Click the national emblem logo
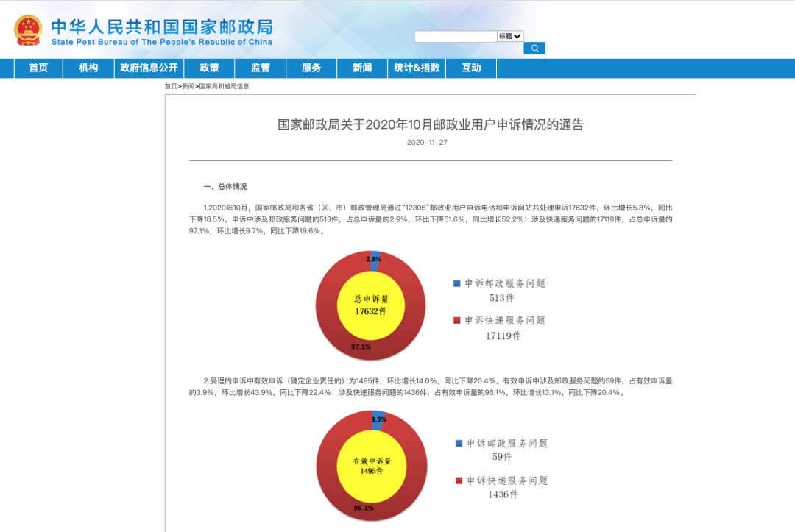 pyautogui.click(x=28, y=30)
